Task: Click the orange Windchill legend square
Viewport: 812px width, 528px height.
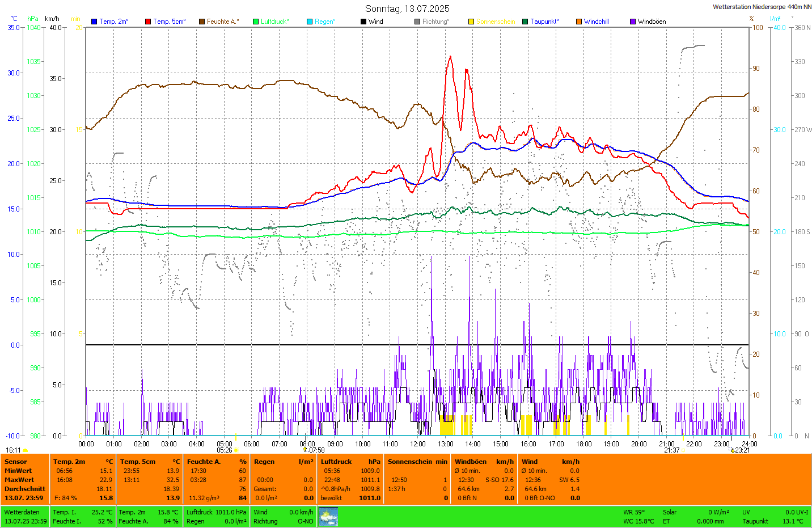Action: (579, 22)
